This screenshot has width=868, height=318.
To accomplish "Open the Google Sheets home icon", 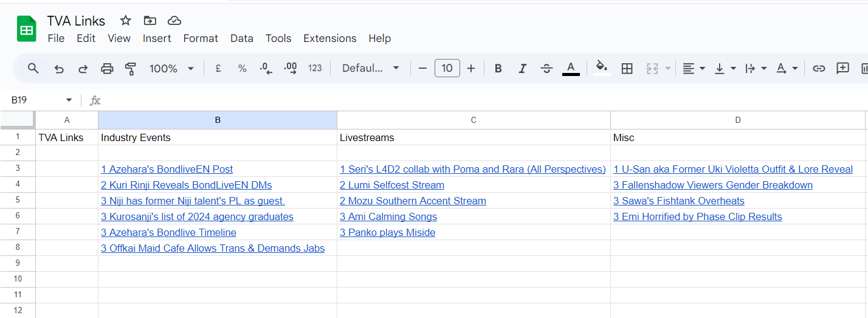I will coord(27,29).
